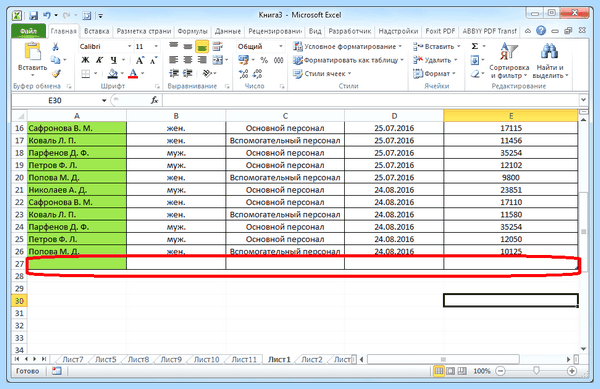Screen dimensions: 600x389
Task: Click the increase decimal icon
Action: pyautogui.click(x=243, y=73)
